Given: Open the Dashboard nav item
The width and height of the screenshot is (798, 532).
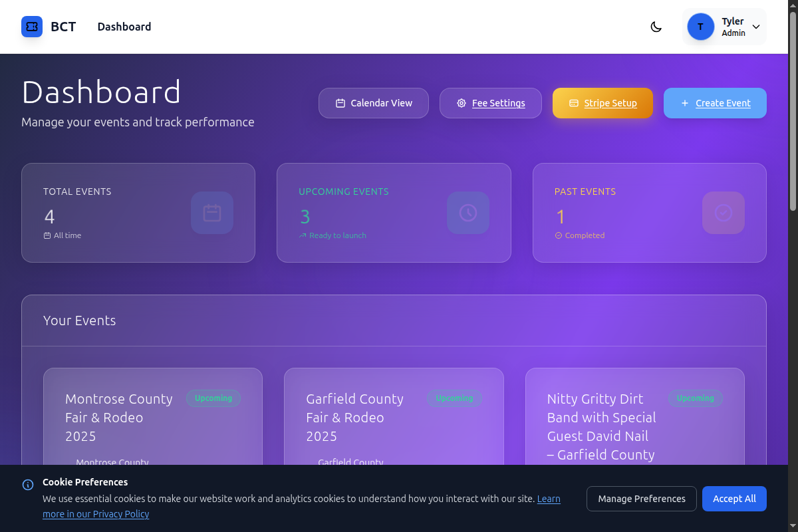Looking at the screenshot, I should click(124, 27).
